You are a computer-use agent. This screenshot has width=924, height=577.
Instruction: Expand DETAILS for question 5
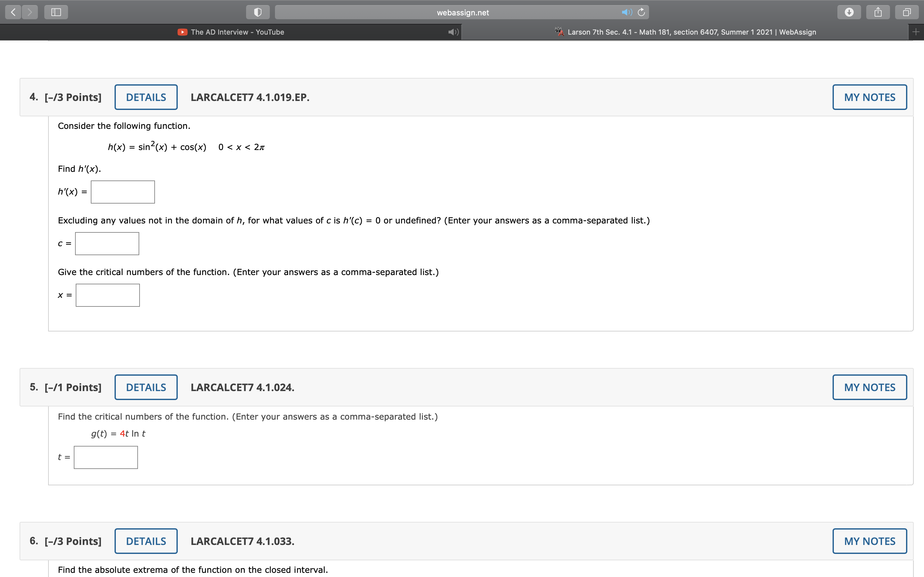146,387
